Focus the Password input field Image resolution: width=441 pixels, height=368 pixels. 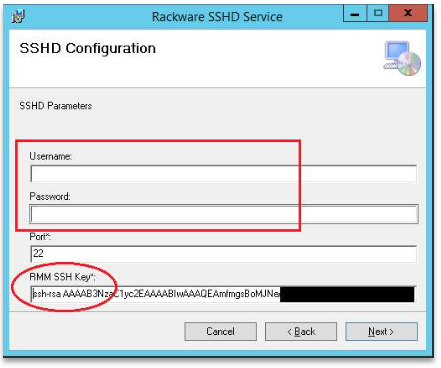point(224,214)
